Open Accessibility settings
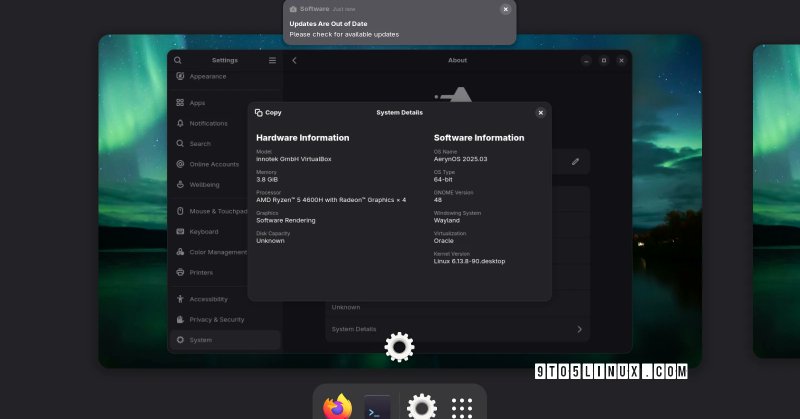Screen dimensions: 800x419 225,299
